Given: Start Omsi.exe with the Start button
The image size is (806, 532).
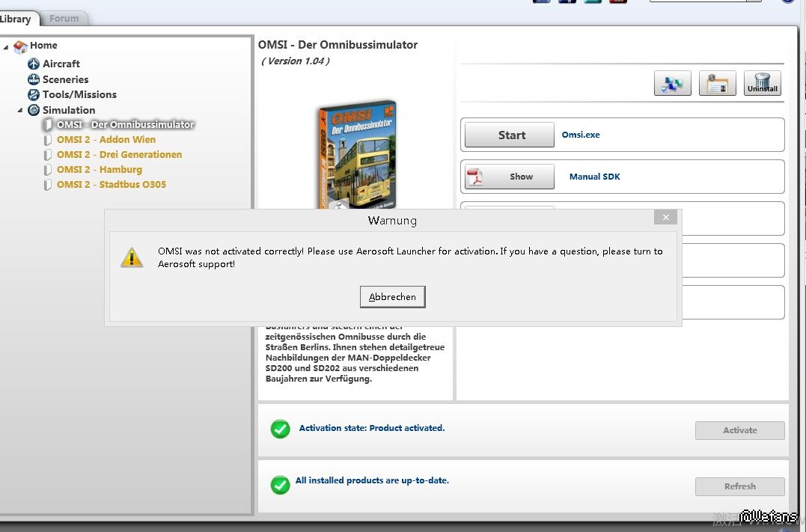Looking at the screenshot, I should [510, 135].
